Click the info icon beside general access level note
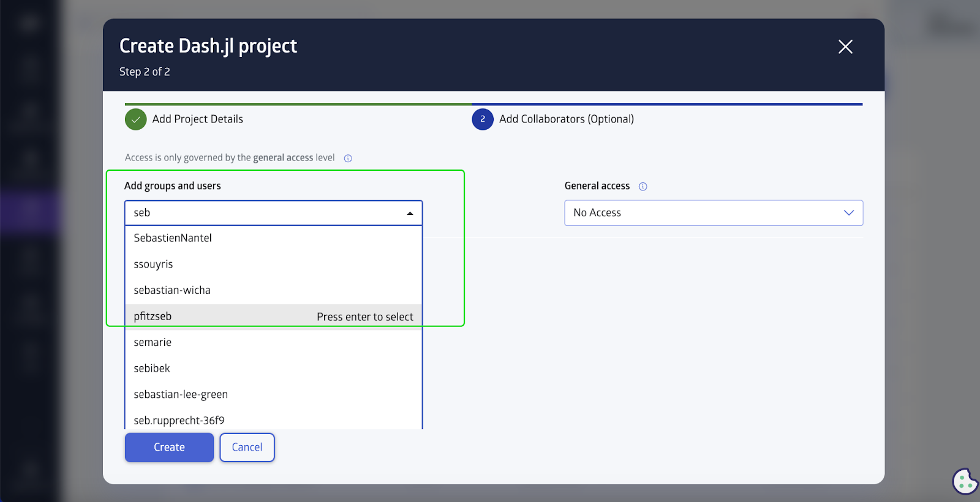Viewport: 980px width, 502px height. [348, 158]
